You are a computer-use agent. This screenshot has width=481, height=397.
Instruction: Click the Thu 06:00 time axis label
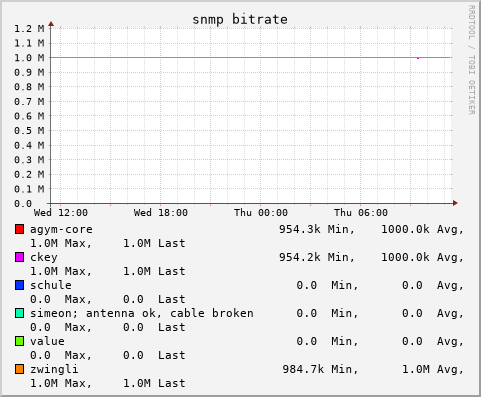pyautogui.click(x=361, y=213)
